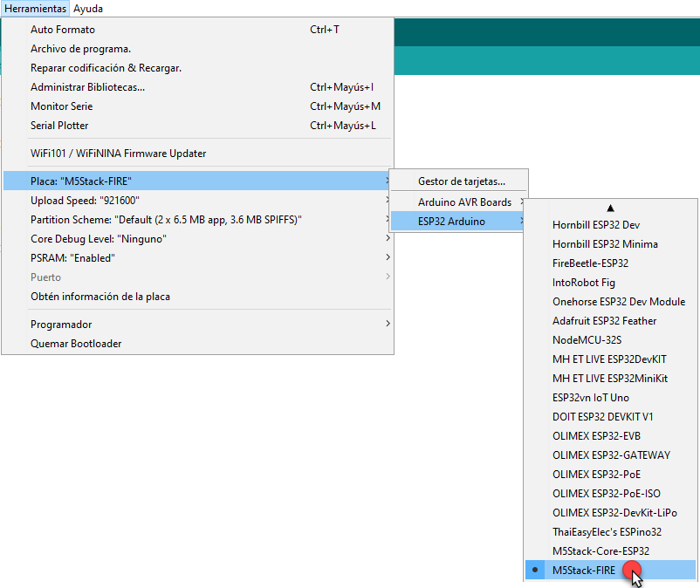This screenshot has height=588, width=700.
Task: Open the Herramientas menu
Action: point(35,8)
